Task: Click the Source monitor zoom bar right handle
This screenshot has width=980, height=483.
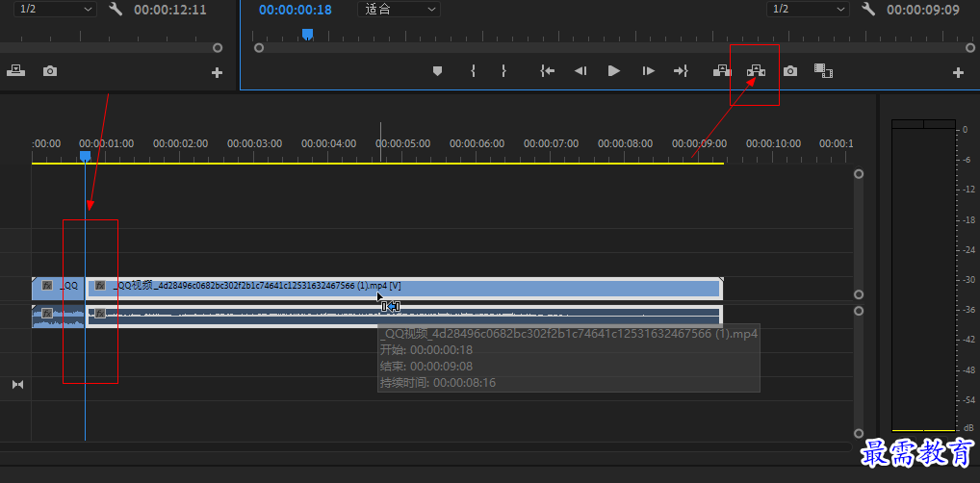Action: point(218,47)
